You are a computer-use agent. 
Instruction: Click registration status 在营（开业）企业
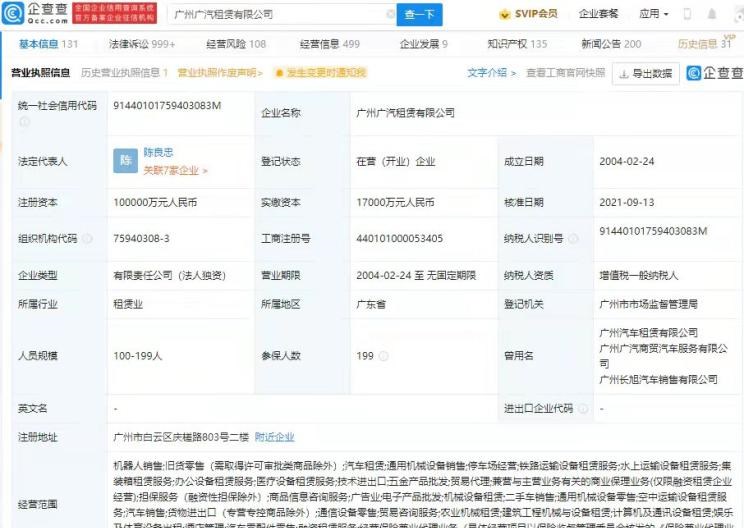396,161
